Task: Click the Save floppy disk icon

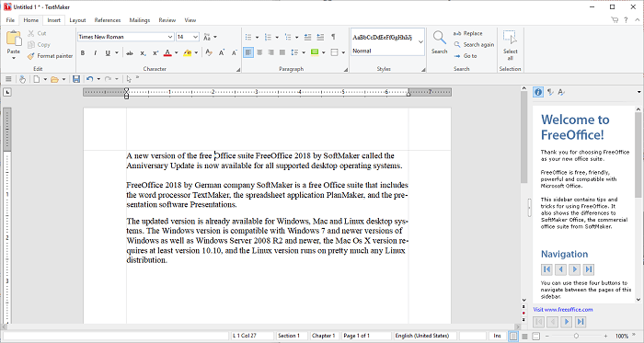Action: tap(76, 79)
